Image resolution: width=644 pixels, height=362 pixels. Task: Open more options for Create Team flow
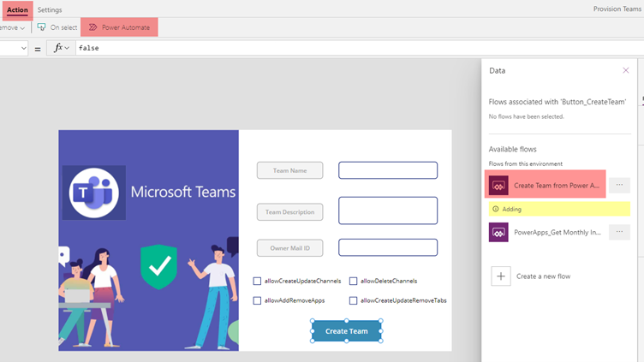tap(619, 185)
